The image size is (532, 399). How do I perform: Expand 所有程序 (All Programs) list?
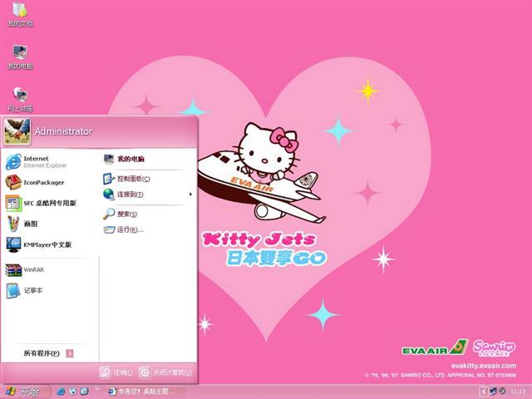[x=48, y=353]
